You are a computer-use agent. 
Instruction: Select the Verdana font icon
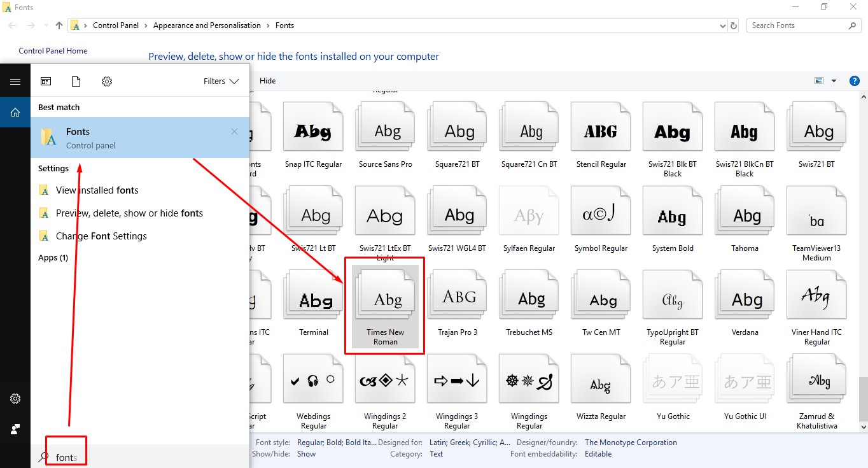745,299
